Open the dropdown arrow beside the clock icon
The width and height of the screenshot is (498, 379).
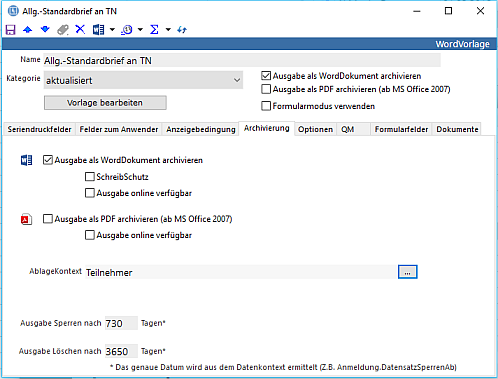point(140,30)
